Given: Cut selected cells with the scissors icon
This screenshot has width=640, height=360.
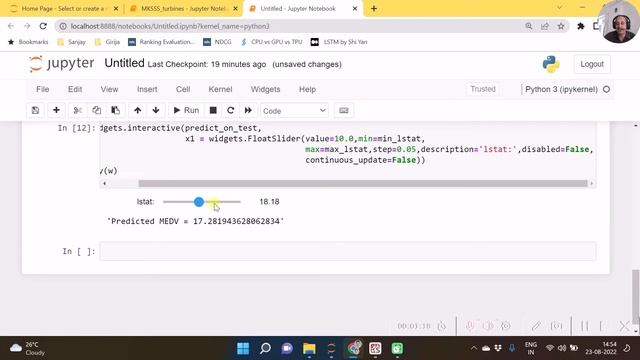Looking at the screenshot, I should pyautogui.click(x=78, y=110).
